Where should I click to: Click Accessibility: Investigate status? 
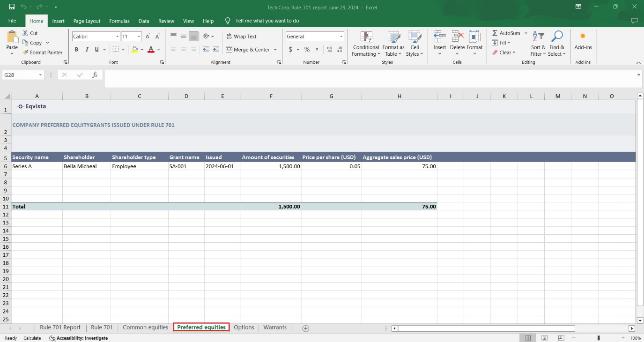click(x=79, y=338)
